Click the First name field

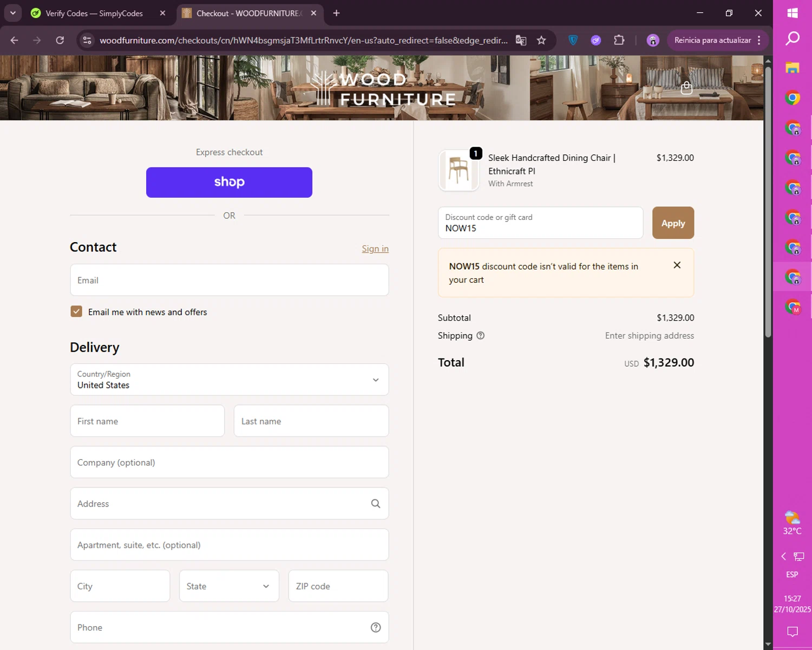click(x=147, y=421)
